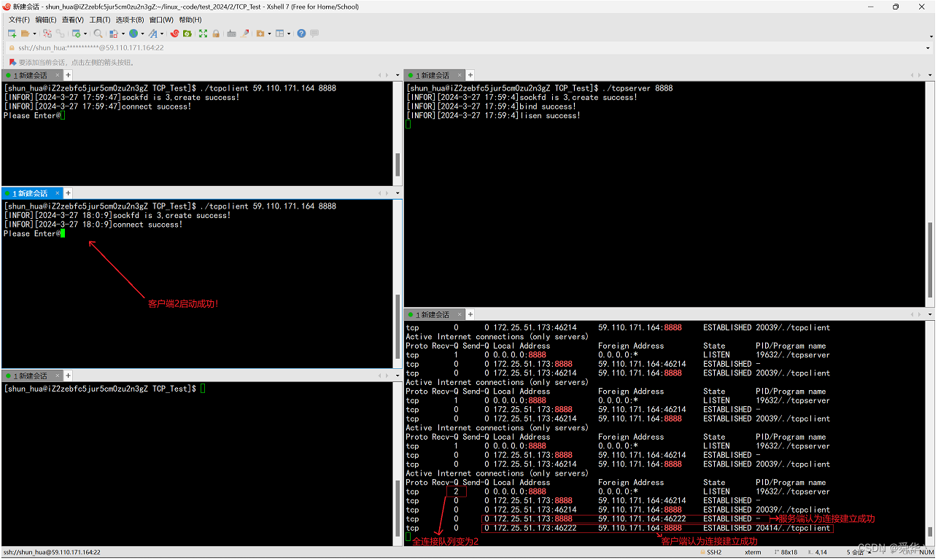
Task: Click the Open Session folder icon
Action: point(25,34)
